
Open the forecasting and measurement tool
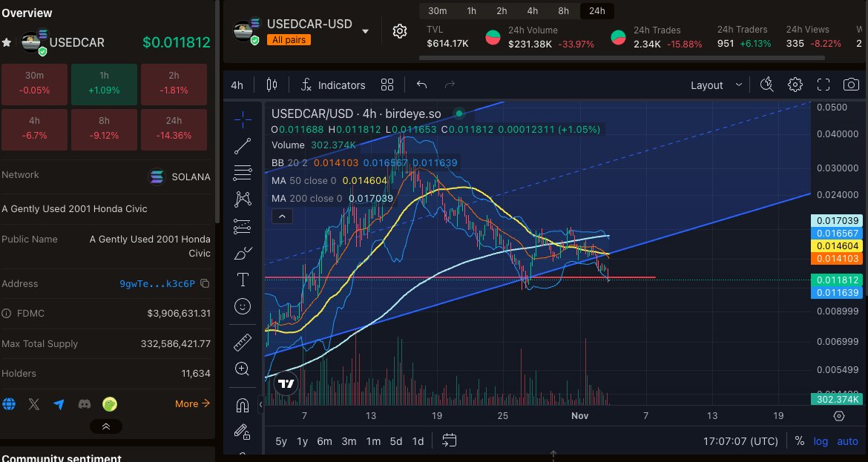point(243,226)
